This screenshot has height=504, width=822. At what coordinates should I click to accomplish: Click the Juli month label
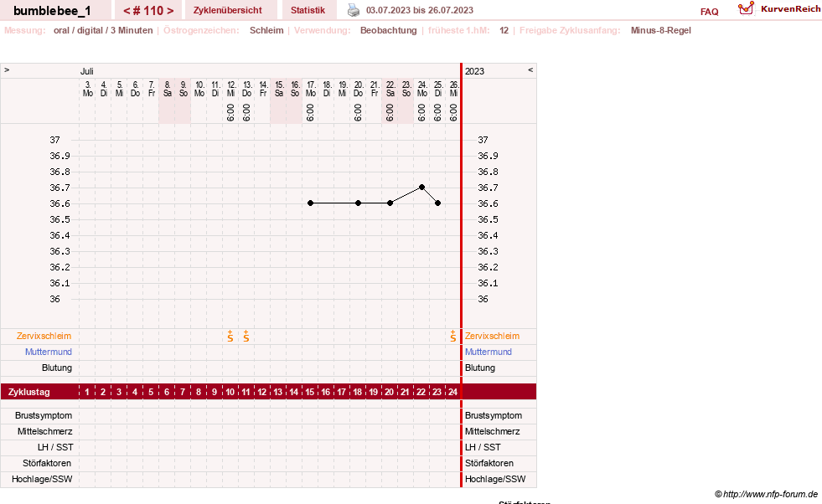click(87, 71)
